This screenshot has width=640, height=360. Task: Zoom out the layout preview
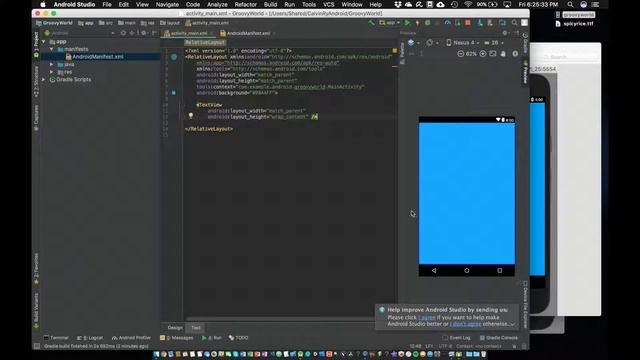coord(460,53)
